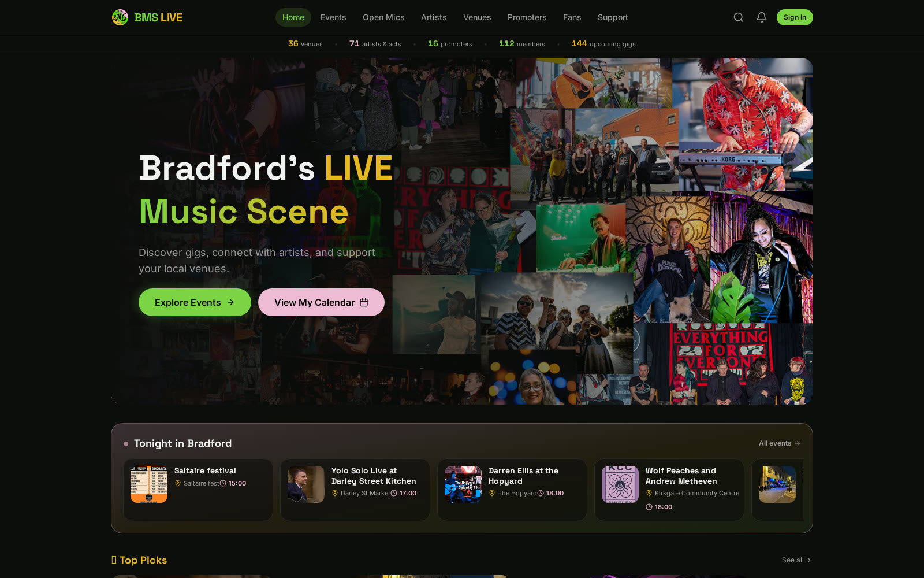Open the notifications bell icon
The width and height of the screenshot is (924, 578).
coord(762,17)
